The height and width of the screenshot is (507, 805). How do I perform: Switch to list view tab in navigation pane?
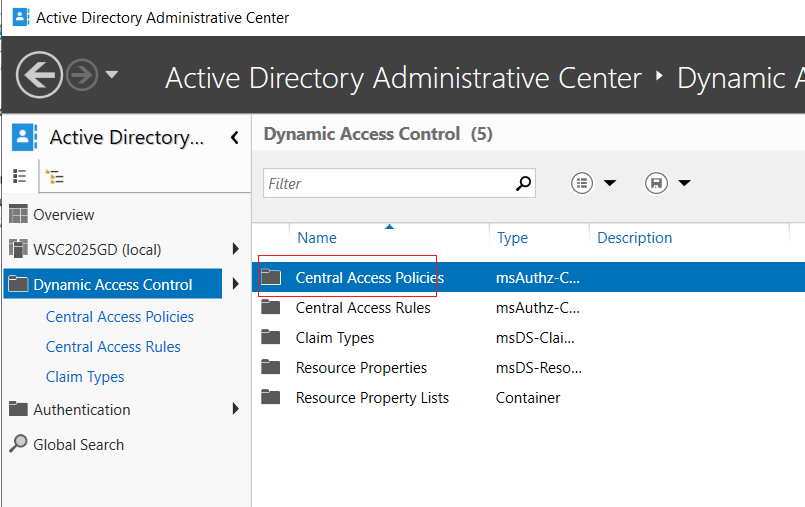[x=20, y=176]
